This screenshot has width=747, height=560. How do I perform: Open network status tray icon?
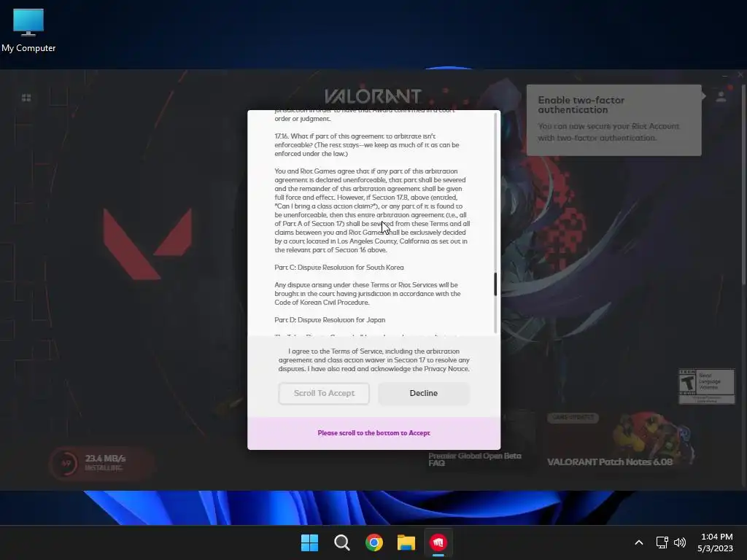tap(662, 542)
